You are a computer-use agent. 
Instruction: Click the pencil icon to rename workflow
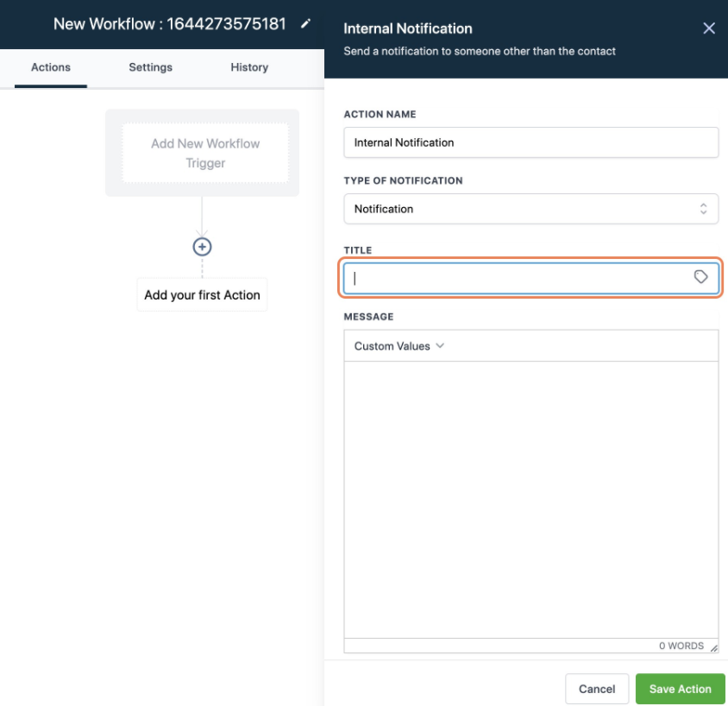306,24
